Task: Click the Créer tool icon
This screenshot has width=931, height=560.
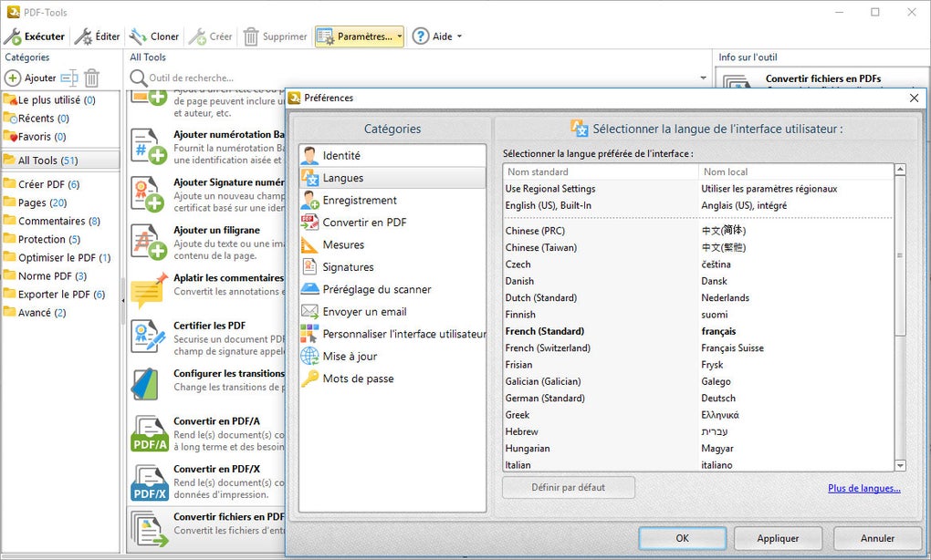Action: click(x=197, y=36)
